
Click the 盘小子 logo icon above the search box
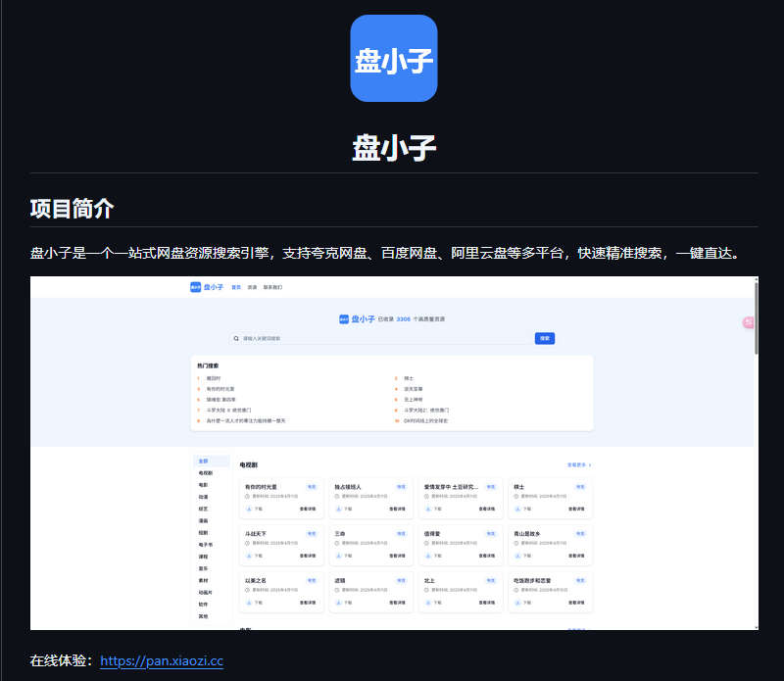[x=344, y=319]
